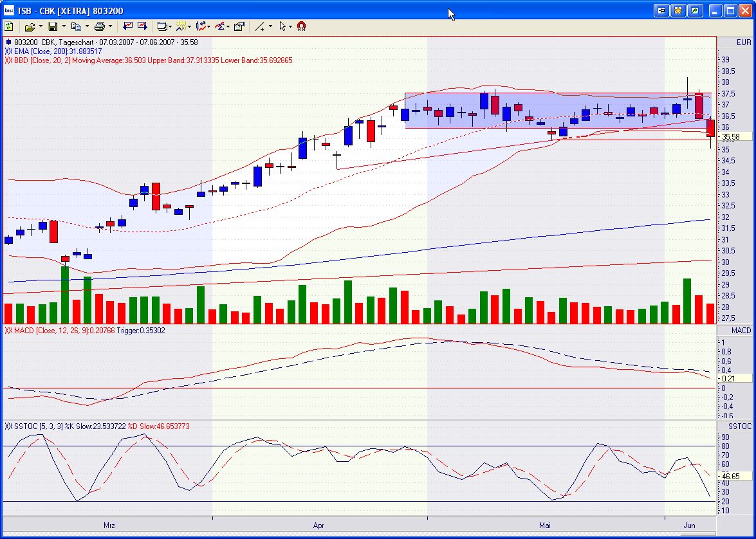This screenshot has height=539, width=756.
Task: Go to next chart with right-arrow chart icon
Action: click(x=142, y=26)
